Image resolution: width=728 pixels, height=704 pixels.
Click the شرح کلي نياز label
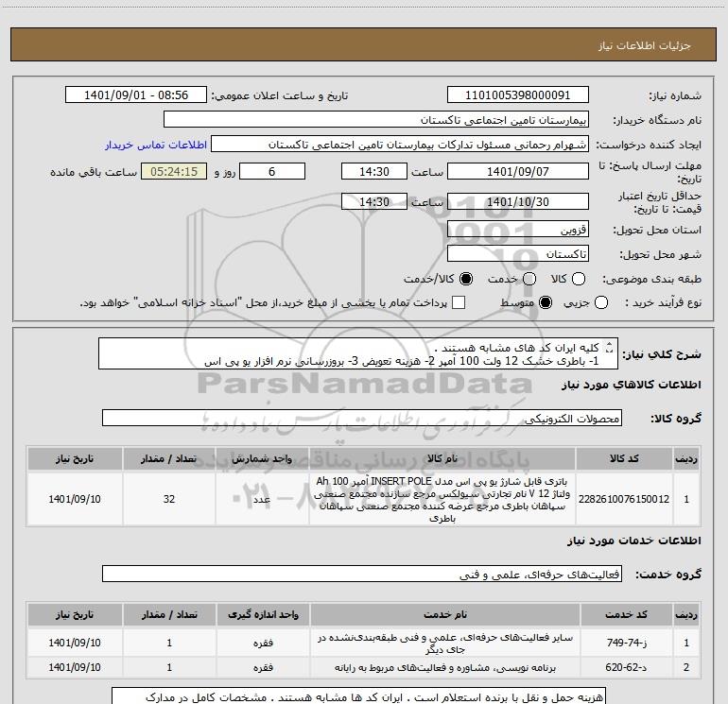(x=661, y=354)
